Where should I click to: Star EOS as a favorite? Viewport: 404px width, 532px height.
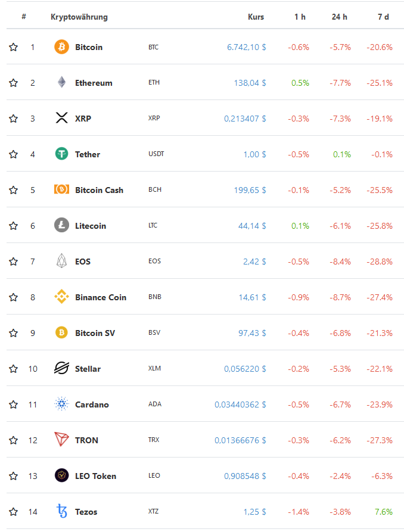(x=14, y=262)
